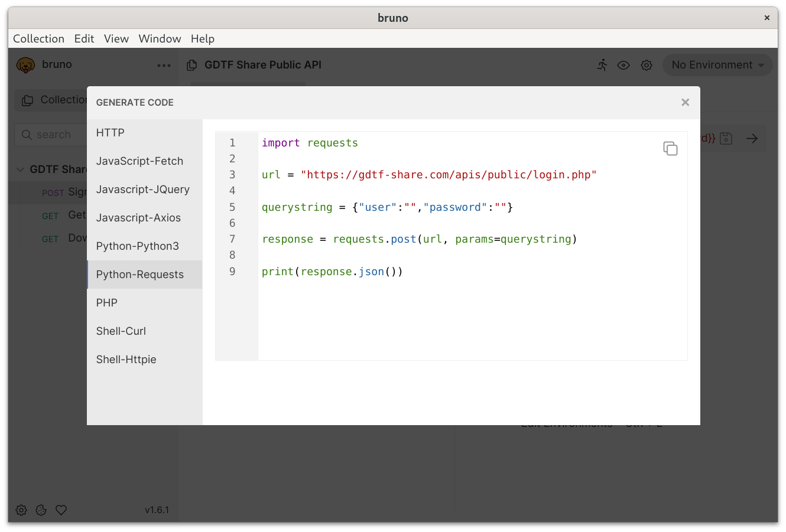Open the Edit menu
This screenshot has width=786, height=532.
tap(84, 38)
